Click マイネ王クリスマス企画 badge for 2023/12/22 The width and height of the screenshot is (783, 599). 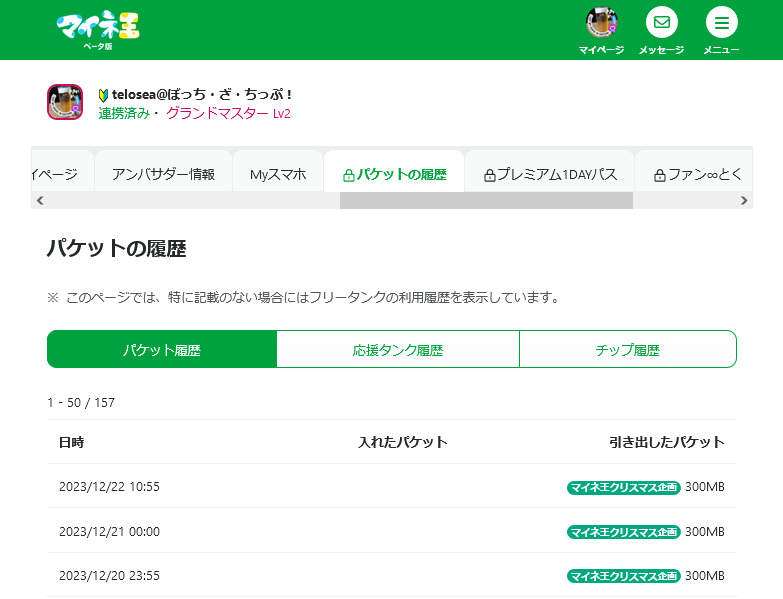point(623,488)
